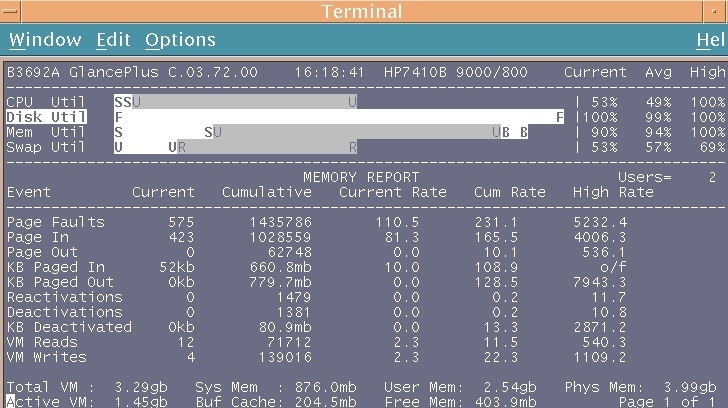Click the Mem utilization bar
This screenshot has width=728, height=408.
tap(321, 132)
